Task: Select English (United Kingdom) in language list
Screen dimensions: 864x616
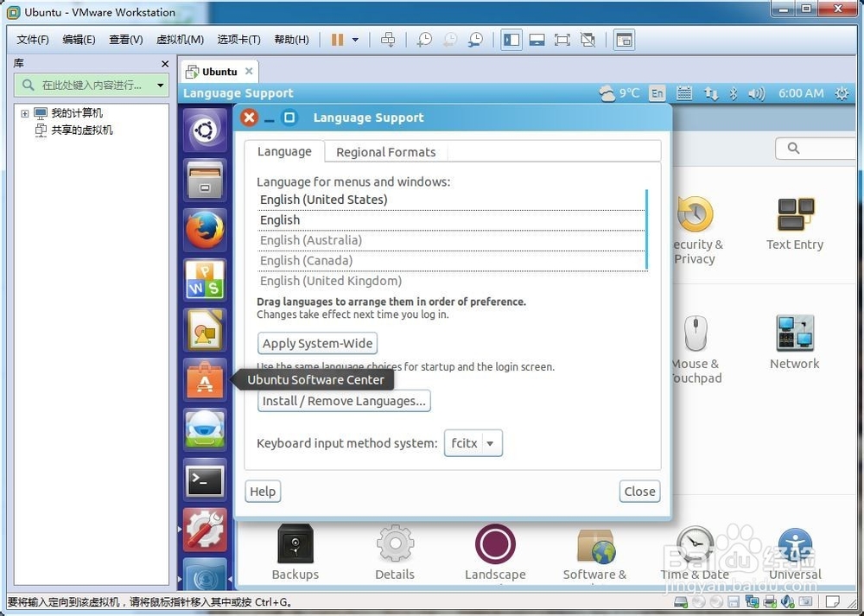Action: point(451,281)
